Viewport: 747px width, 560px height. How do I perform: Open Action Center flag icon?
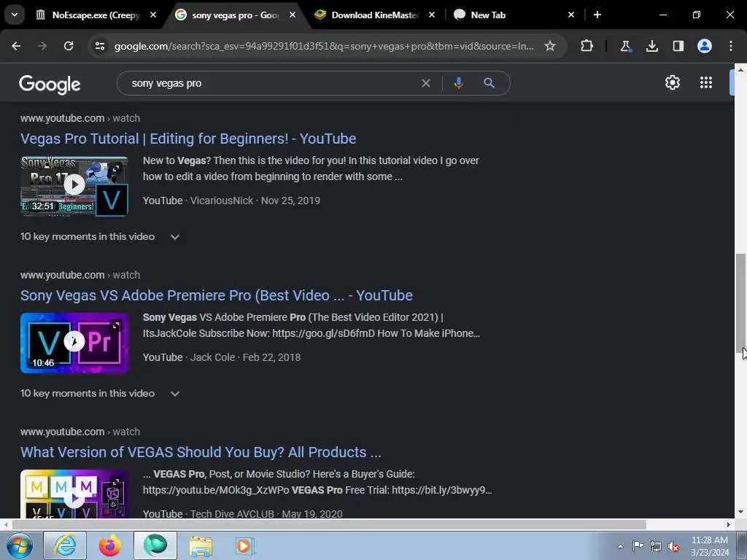pos(638,546)
